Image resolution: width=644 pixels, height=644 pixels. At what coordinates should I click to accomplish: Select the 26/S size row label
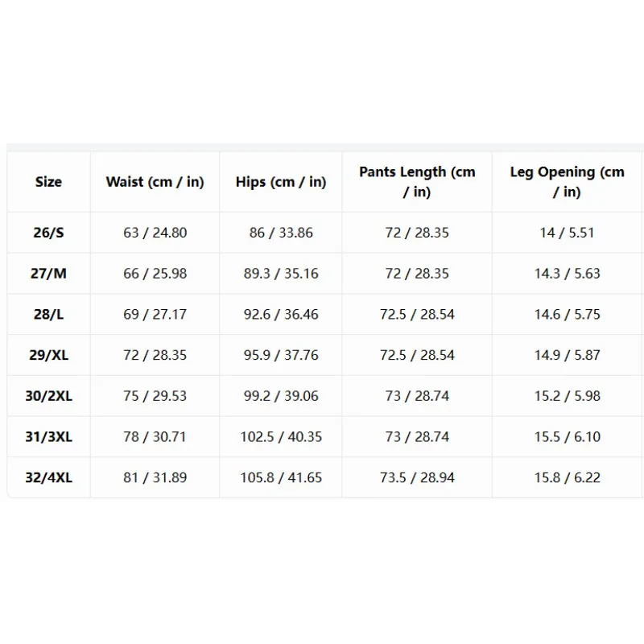[x=48, y=233]
